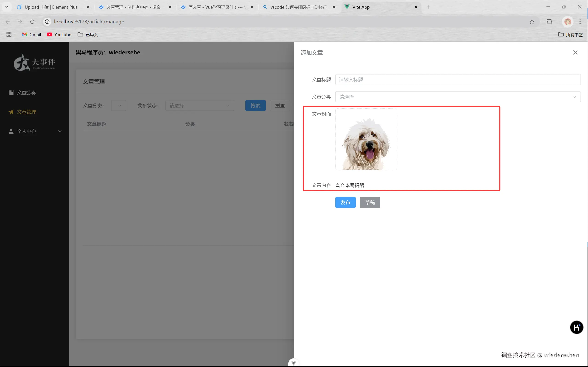The width and height of the screenshot is (588, 367).
Task: Expand the 个人中心 sidebar submenu
Action: click(x=34, y=131)
